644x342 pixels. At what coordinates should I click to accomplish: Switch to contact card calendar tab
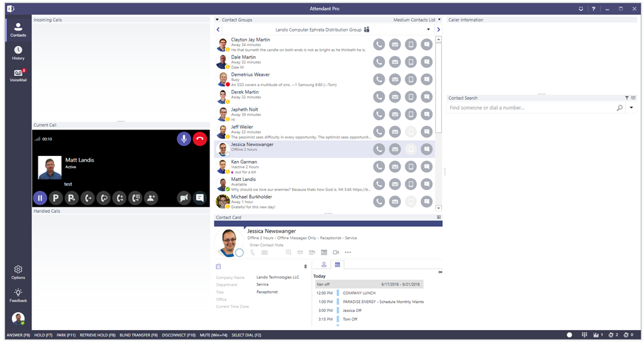pyautogui.click(x=337, y=265)
